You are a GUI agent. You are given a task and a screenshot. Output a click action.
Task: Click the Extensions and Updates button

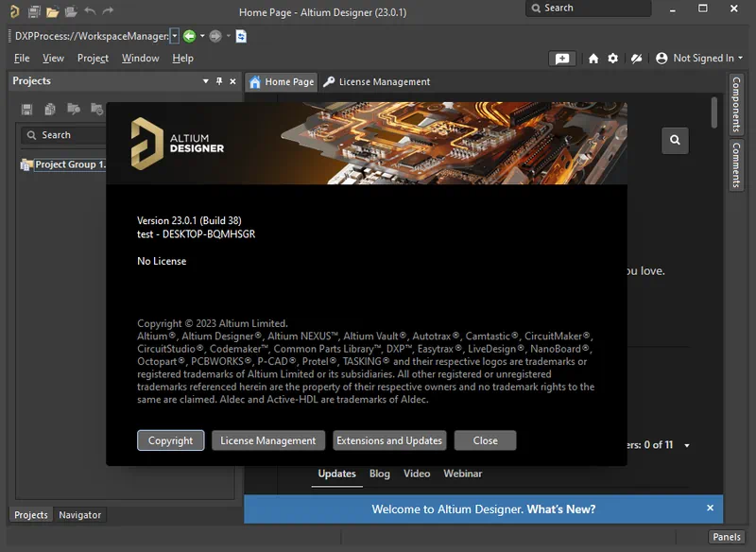click(x=389, y=440)
